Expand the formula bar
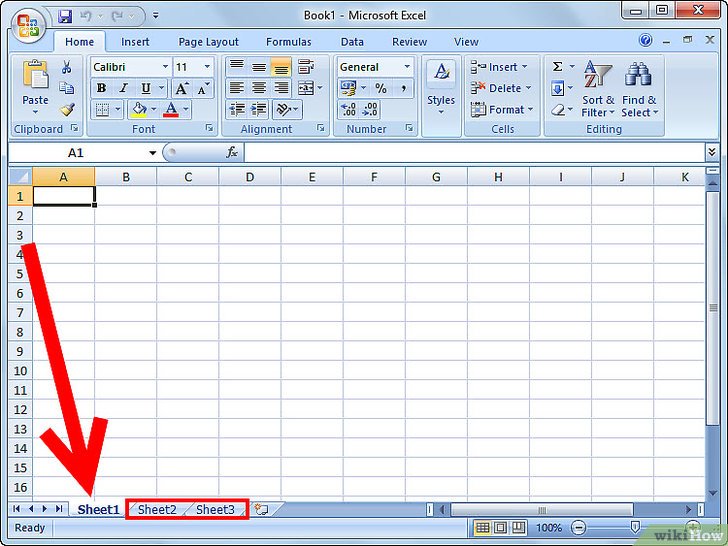The image size is (728, 546). [712, 152]
